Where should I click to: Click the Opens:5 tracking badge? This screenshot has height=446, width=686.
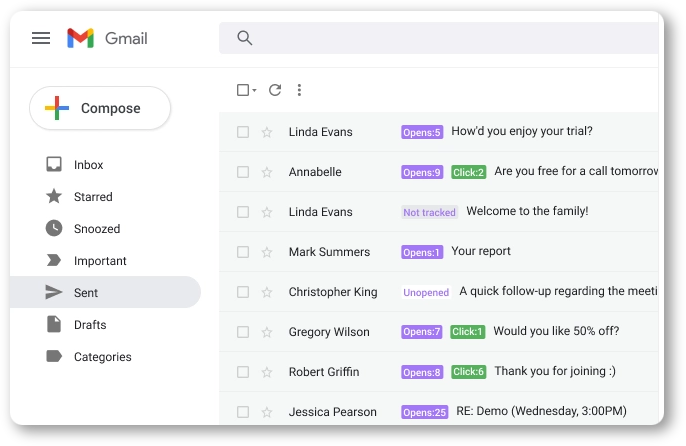(x=422, y=132)
